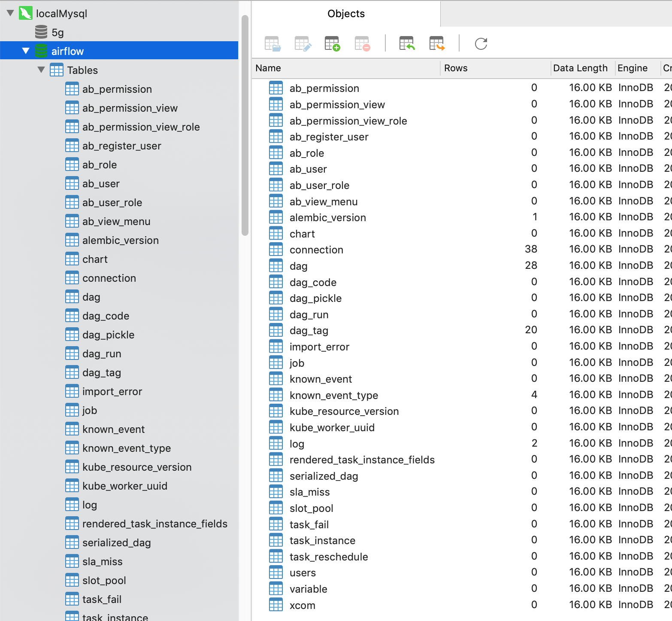
Task: Click table icon beside log in sidebar tree
Action: (x=72, y=505)
